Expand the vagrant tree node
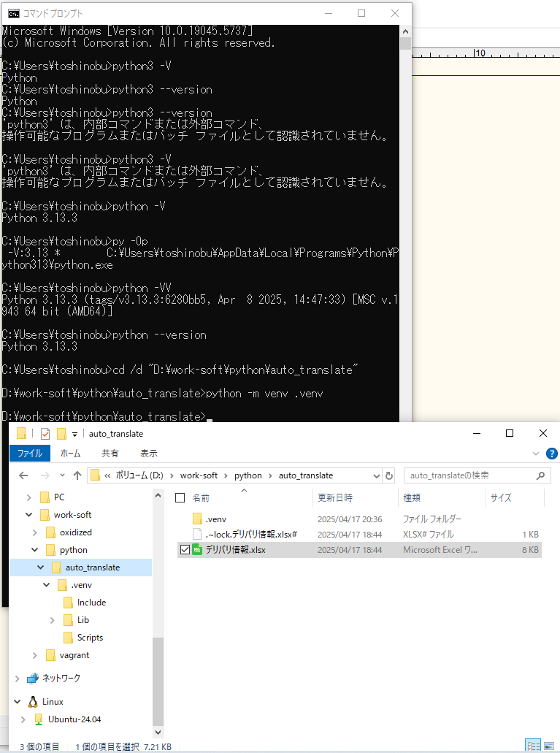Screen dimensions: 560x753 34,656
